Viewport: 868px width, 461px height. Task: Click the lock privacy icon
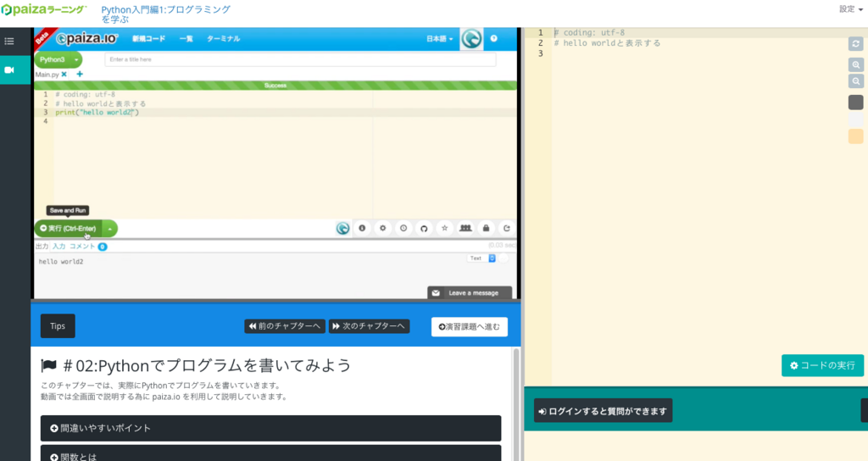point(486,228)
